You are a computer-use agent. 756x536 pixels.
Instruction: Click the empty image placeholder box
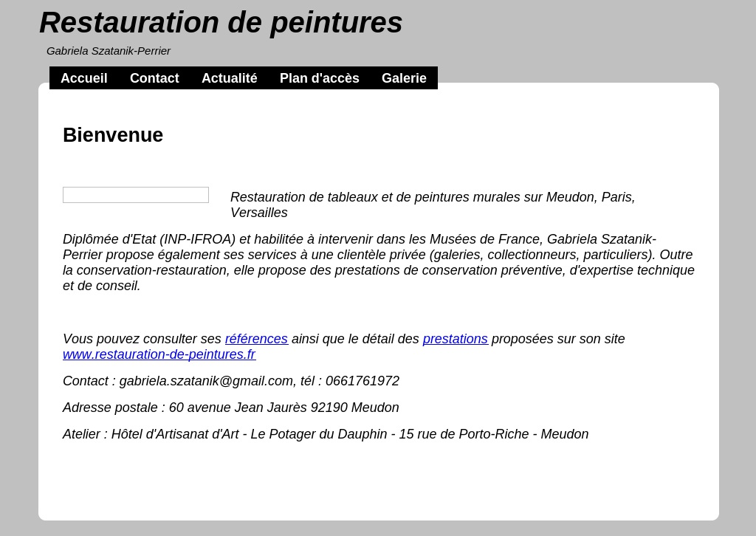coord(136,195)
